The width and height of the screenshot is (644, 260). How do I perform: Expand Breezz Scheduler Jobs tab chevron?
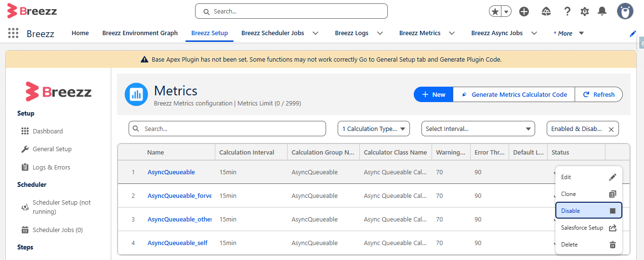pyautogui.click(x=315, y=33)
